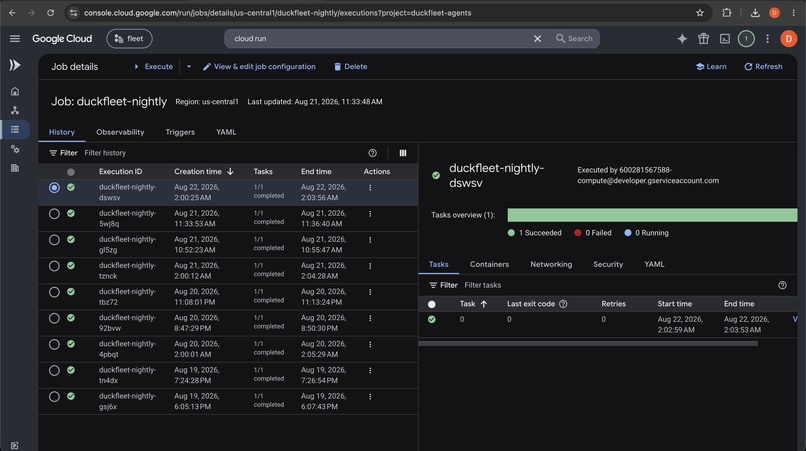Open the home overview sidebar icon
The width and height of the screenshot is (806, 451).
(x=15, y=91)
